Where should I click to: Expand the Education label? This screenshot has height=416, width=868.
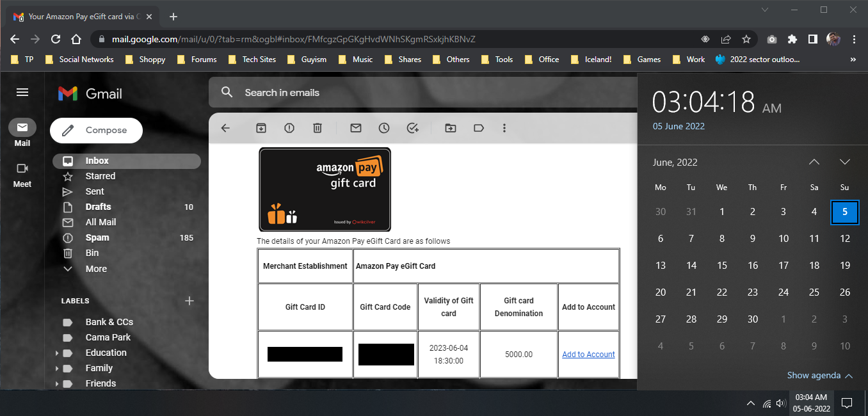tap(57, 353)
